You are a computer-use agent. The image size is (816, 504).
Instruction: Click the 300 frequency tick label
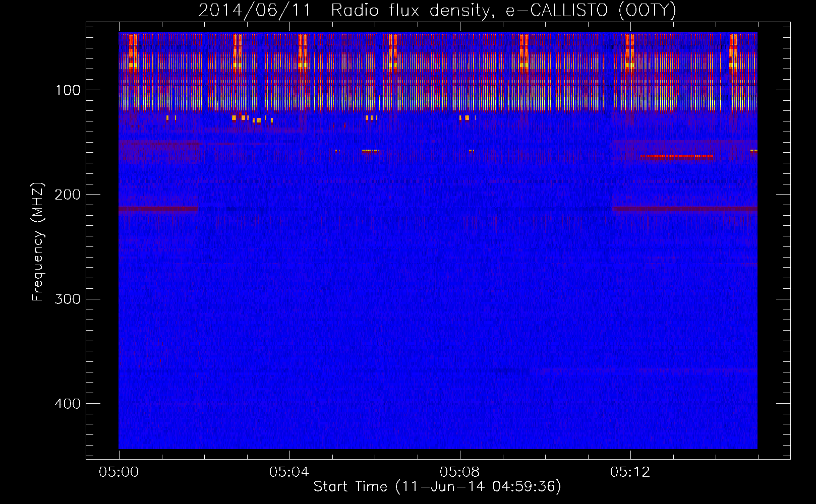coord(68,299)
